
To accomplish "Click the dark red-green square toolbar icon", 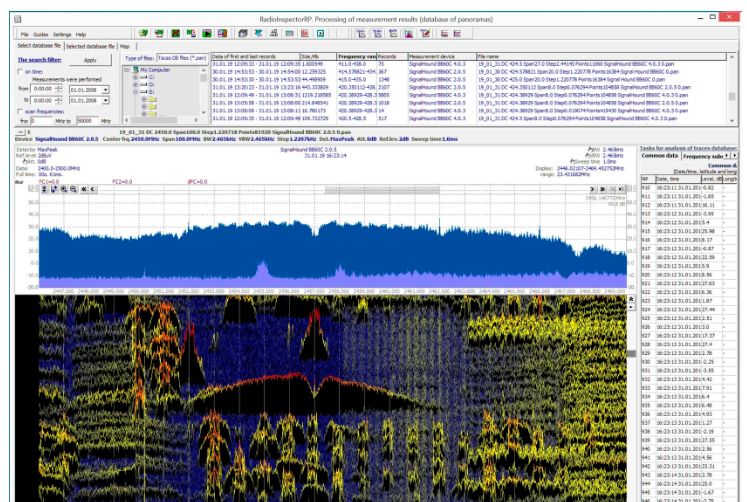I will coord(175,33).
